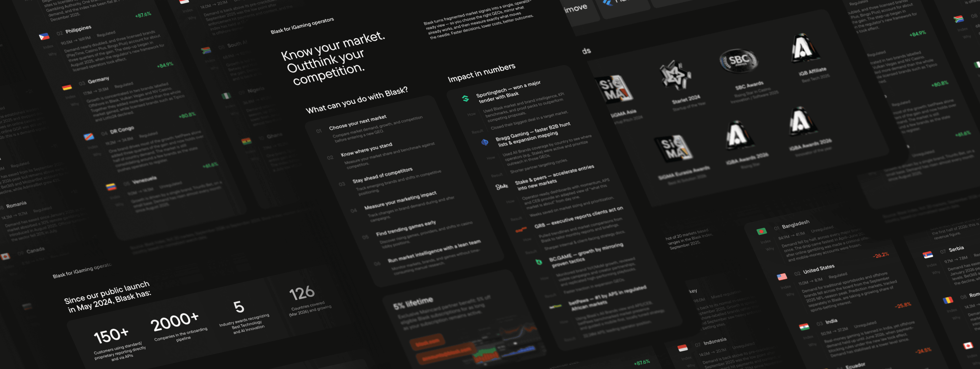Click the "-25.8%" United States change value
980x369 pixels.
[903, 306]
